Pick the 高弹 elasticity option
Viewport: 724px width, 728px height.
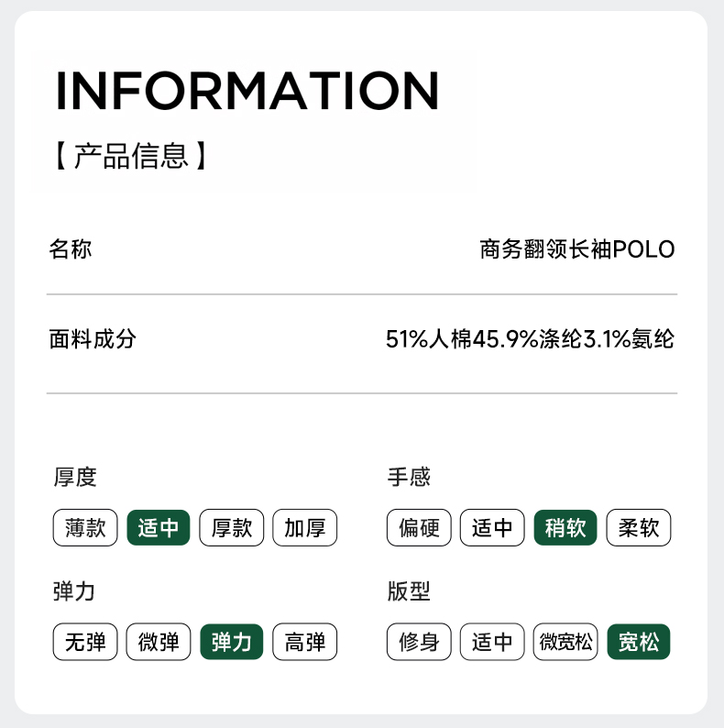[x=305, y=642]
